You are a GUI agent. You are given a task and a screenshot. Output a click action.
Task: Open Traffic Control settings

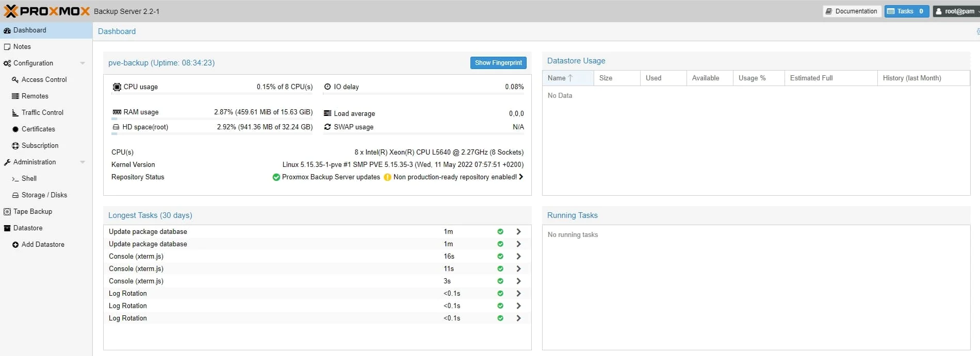coord(46,112)
